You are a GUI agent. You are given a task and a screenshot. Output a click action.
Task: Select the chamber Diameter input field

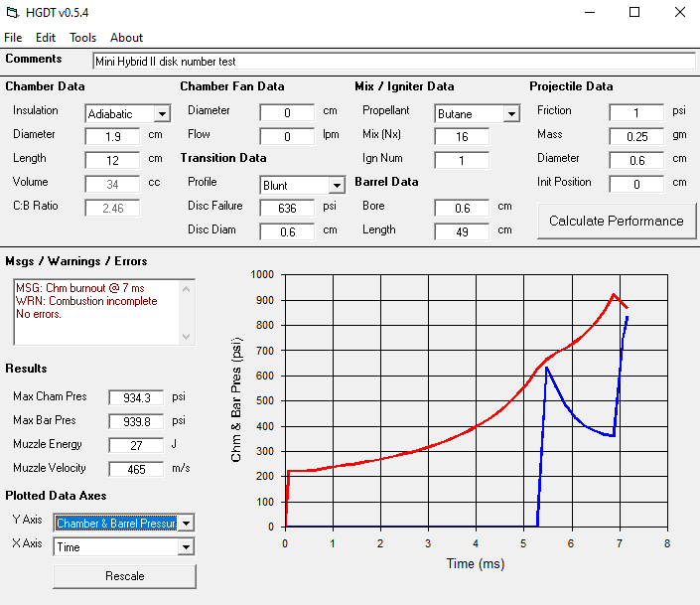[x=112, y=136]
